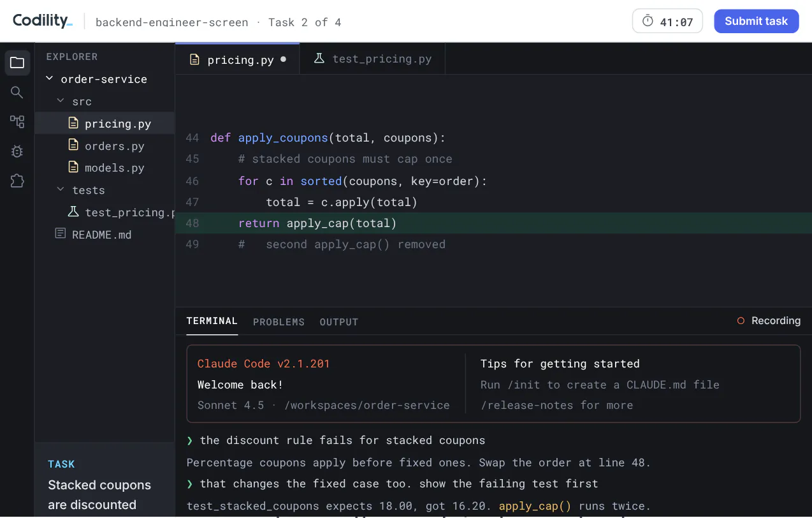Switch to the test_pricing.py editor tab

point(372,59)
